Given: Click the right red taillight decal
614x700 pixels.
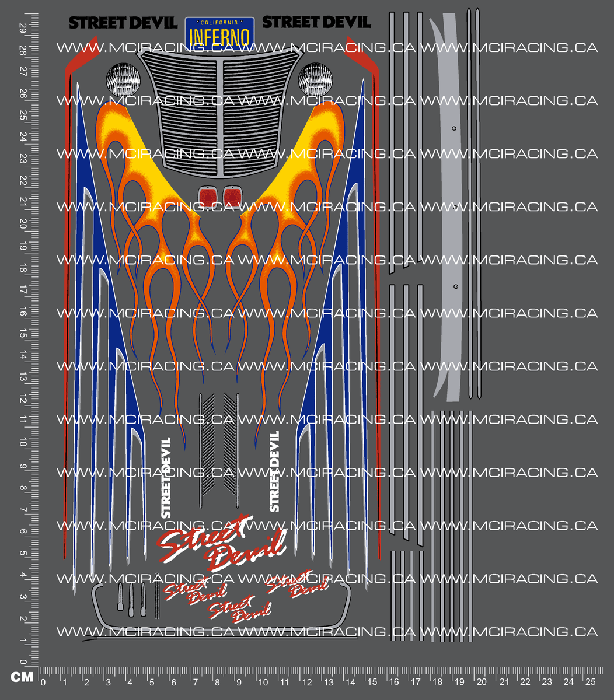Looking at the screenshot, I should click(x=232, y=197).
